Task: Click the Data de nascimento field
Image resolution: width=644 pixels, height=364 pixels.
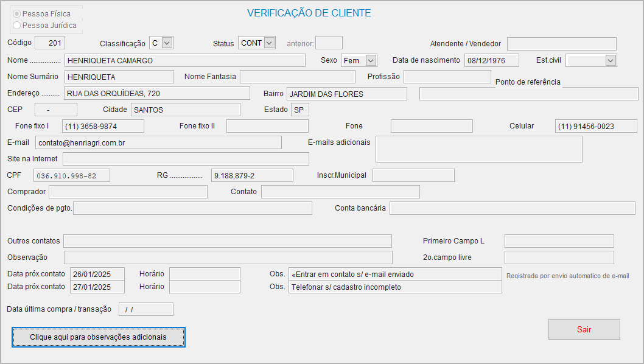Action: coord(492,60)
